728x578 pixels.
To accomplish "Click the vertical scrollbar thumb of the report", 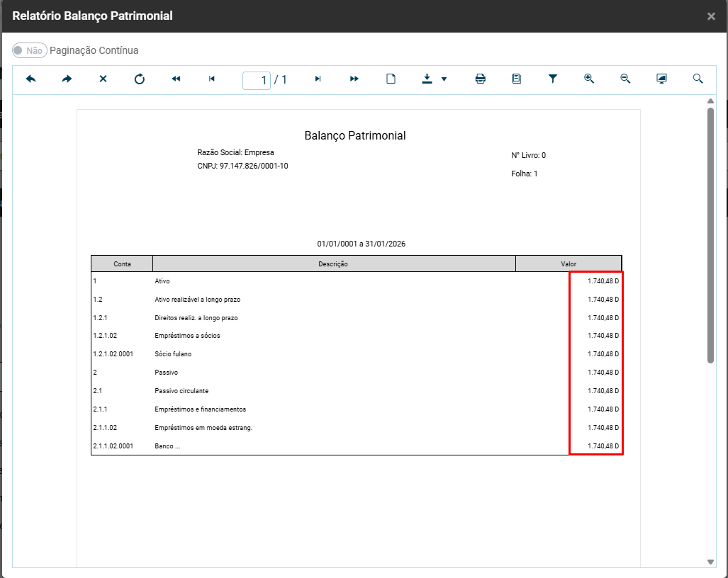I will click(710, 236).
